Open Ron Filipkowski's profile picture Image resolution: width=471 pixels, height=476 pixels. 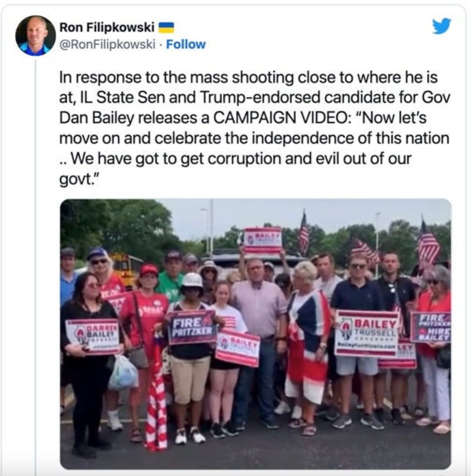[35, 36]
